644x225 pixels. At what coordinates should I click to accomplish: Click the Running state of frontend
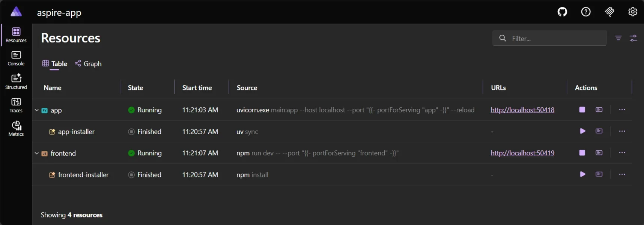tap(145, 153)
